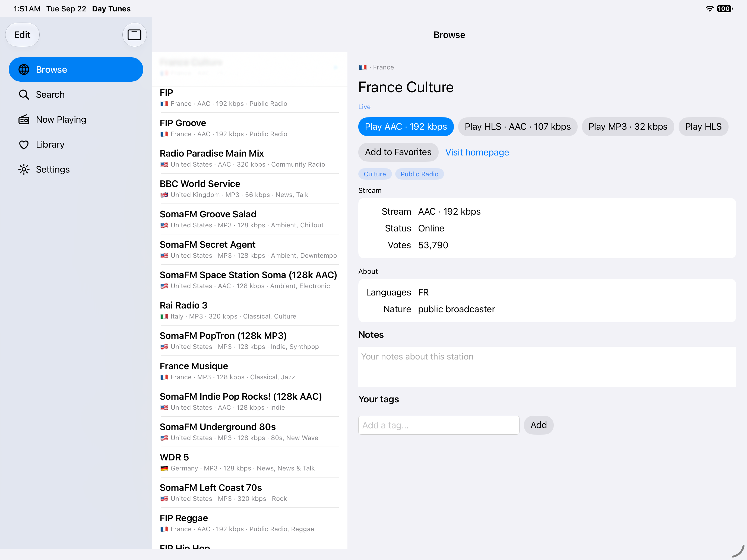Click the Status value Online
This screenshot has width=747, height=560.
(431, 228)
